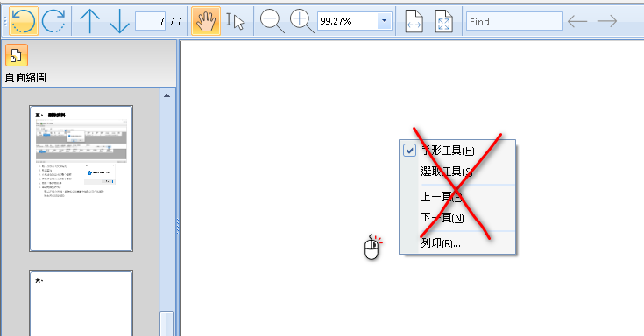Find previous match with left arrow
Screen dimensions: 644x336
577,21
